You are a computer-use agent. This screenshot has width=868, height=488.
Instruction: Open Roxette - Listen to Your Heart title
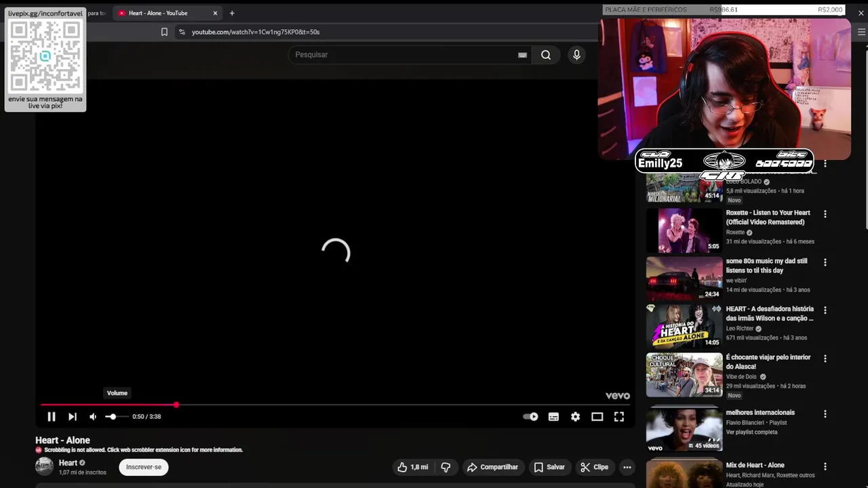click(768, 218)
